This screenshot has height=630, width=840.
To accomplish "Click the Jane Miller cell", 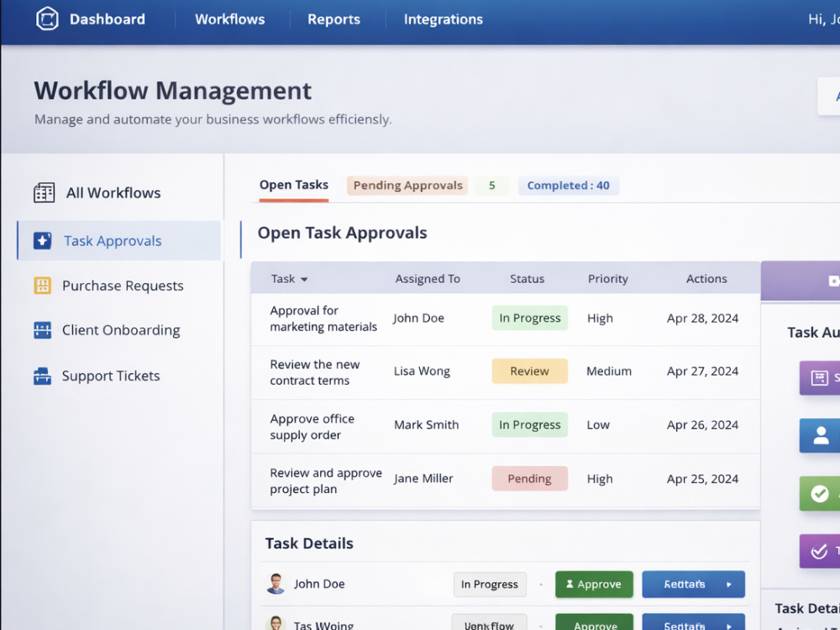I will pos(423,479).
